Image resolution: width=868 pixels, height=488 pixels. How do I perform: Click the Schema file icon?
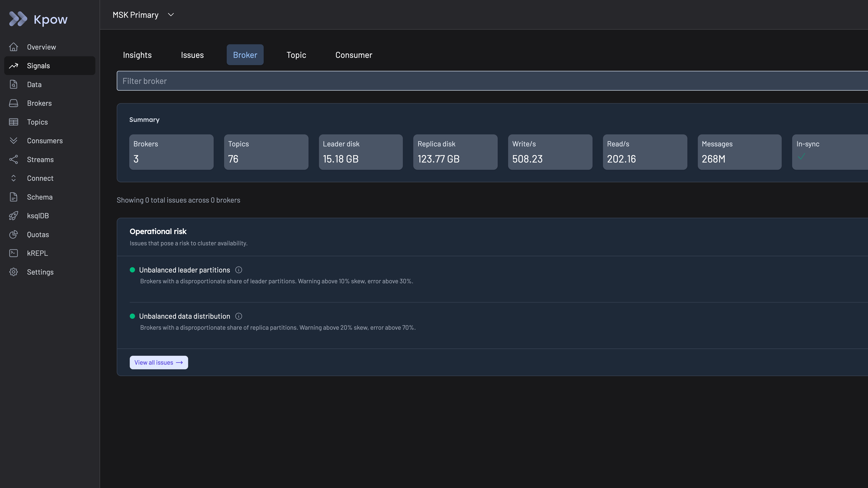[x=13, y=197]
